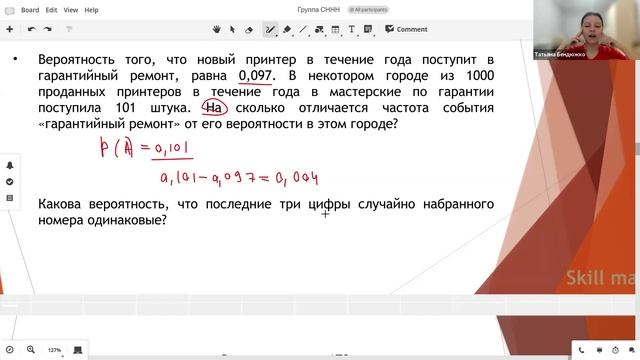Select the arrow pointer tool
This screenshot has height=360, width=640.
(233, 29)
